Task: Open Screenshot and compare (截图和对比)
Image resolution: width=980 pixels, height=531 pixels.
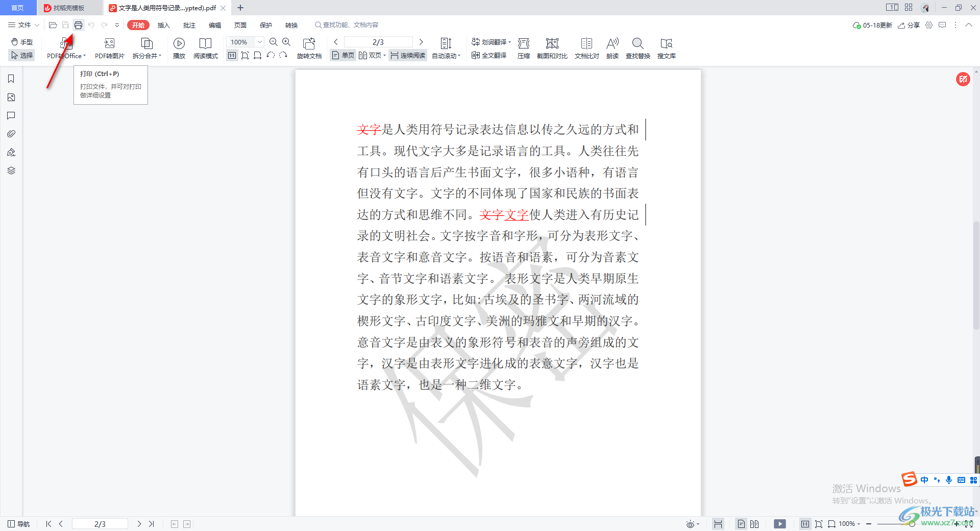Action: pyautogui.click(x=552, y=49)
